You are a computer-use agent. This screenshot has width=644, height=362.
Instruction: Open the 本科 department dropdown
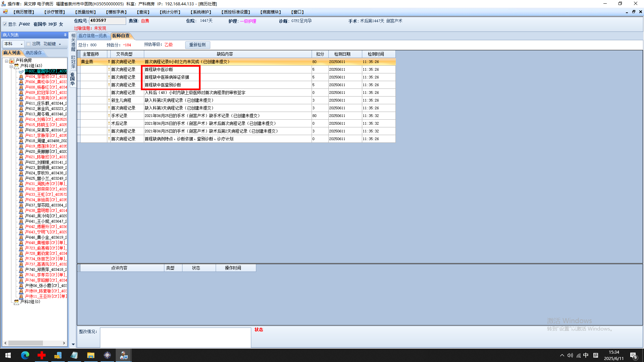22,44
